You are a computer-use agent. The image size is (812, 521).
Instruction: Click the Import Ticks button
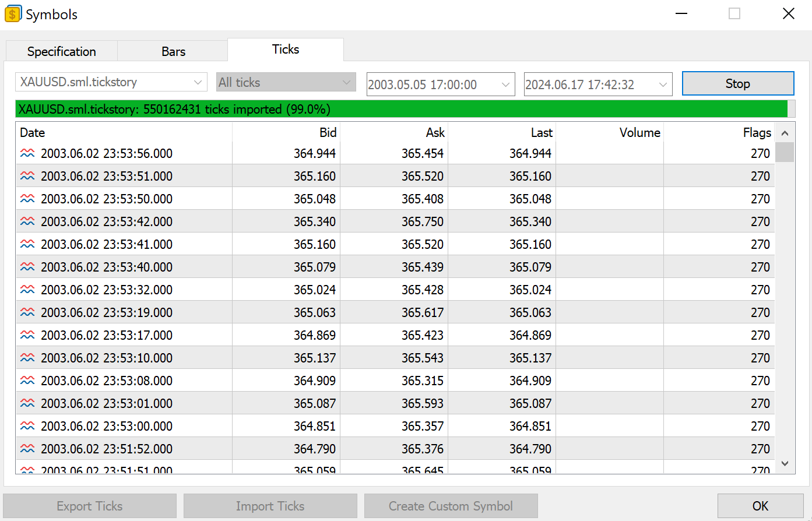(270, 506)
